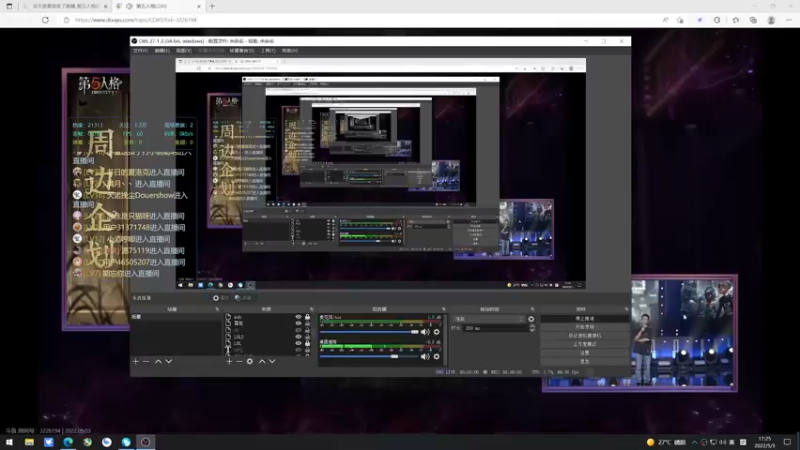This screenshot has height=450, width=800.
Task: Open the Mic/Aux audio track gear settings
Action: pyautogui.click(x=436, y=332)
